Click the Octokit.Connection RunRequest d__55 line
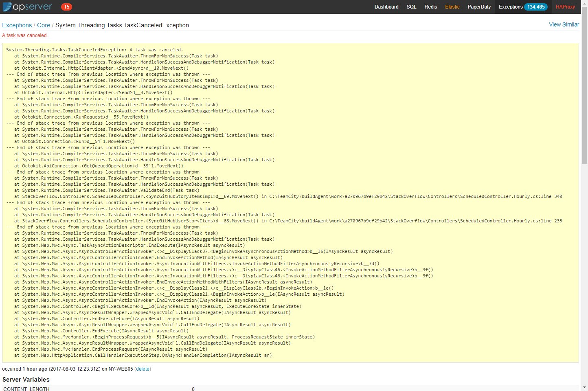The image size is (588, 391). coord(81,117)
